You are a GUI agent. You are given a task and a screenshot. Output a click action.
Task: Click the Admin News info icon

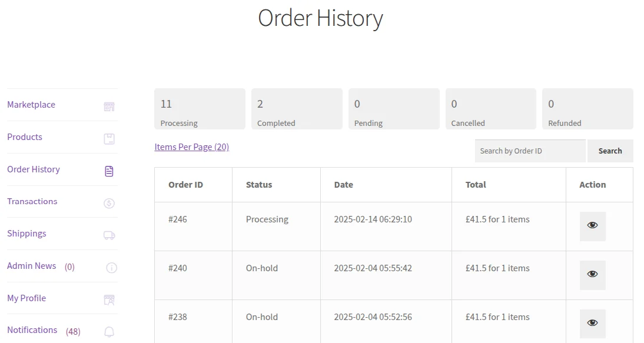[x=111, y=266]
